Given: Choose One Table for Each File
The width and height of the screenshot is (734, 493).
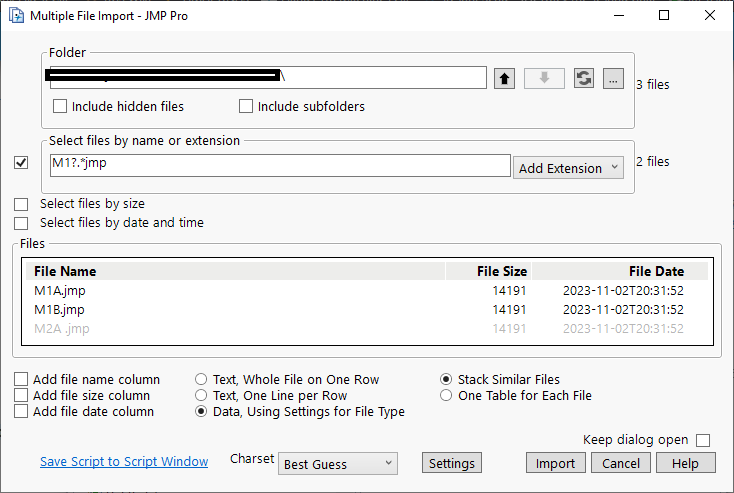Looking at the screenshot, I should pos(446,396).
